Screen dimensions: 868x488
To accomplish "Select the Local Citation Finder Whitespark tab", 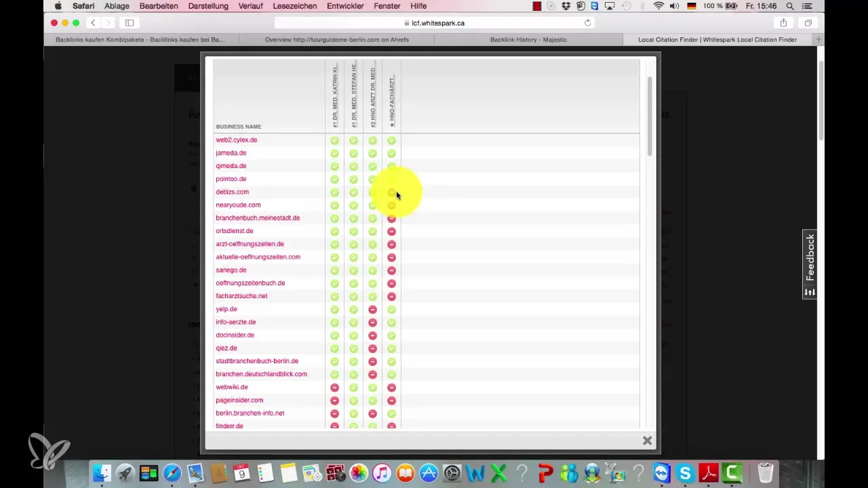I will [x=717, y=39].
